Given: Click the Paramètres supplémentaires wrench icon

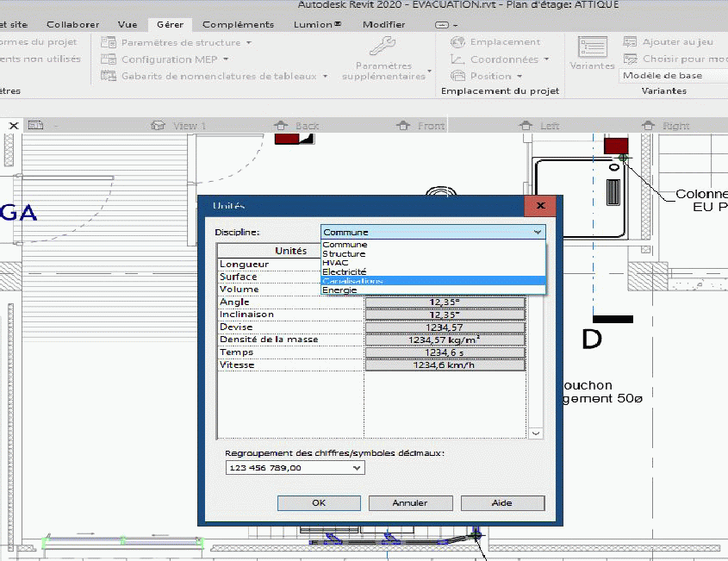Looking at the screenshot, I should [x=383, y=46].
